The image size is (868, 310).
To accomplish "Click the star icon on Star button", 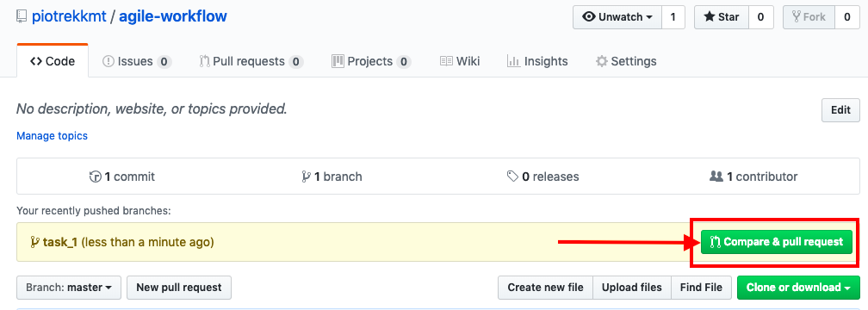I will click(710, 17).
